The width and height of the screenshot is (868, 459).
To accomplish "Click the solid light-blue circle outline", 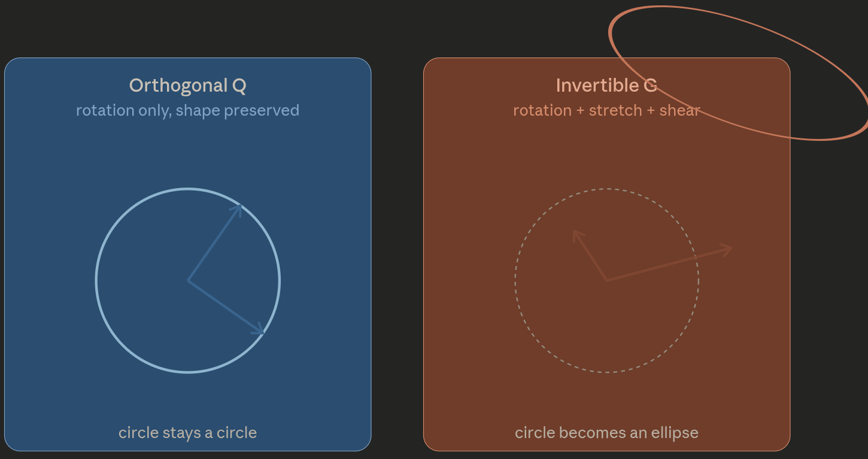I will [x=96, y=280].
